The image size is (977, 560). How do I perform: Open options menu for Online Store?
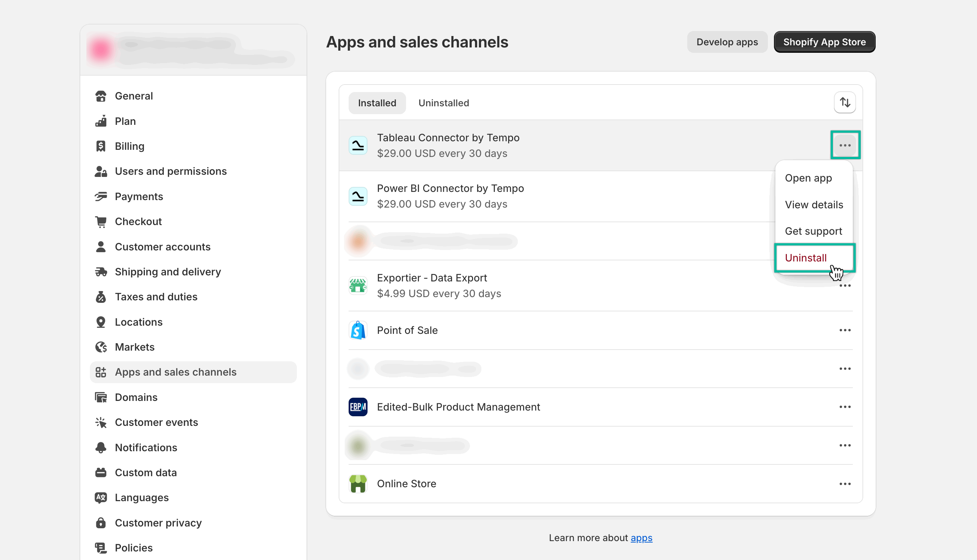(x=845, y=483)
